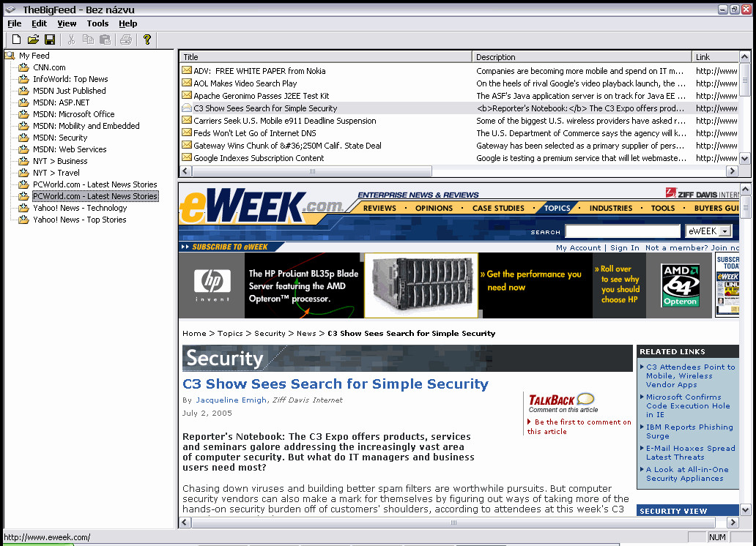Screen dimensions: 756x546
Task: Click the feed icon next to NYT > Business
Action: click(x=23, y=161)
